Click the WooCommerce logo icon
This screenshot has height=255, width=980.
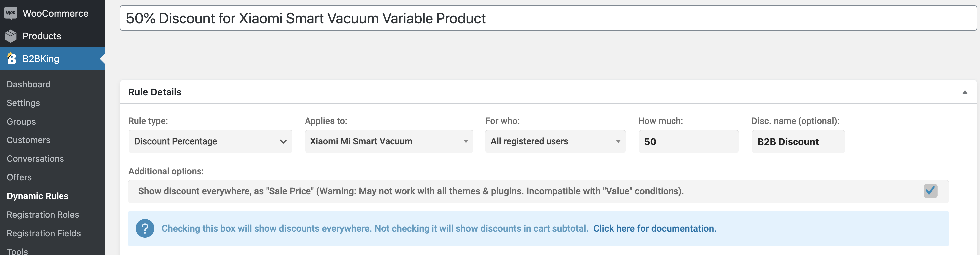tap(11, 13)
